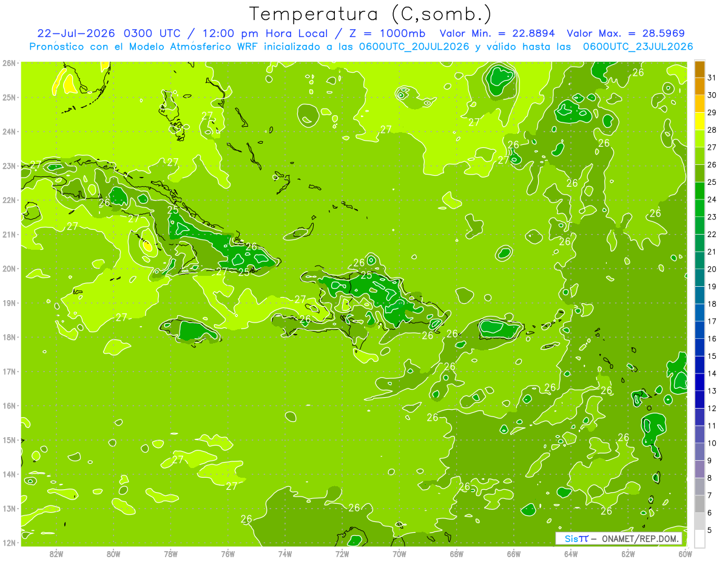728x562 pixels.
Task: Select the date text "22-Jul-2026 0300 UTC"
Action: tap(108, 33)
